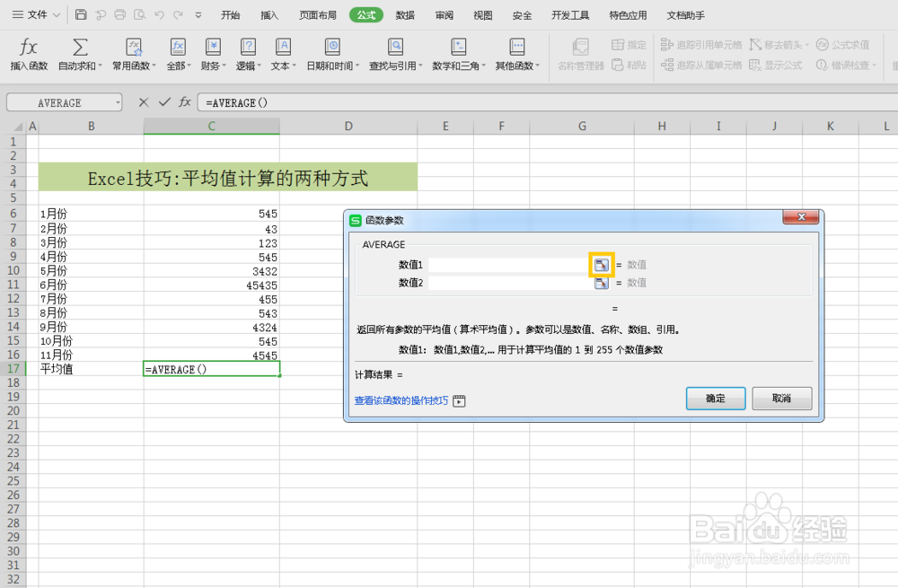Open the 财务 (Financial) functions icon
Image resolution: width=898 pixels, height=588 pixels.
pyautogui.click(x=213, y=54)
